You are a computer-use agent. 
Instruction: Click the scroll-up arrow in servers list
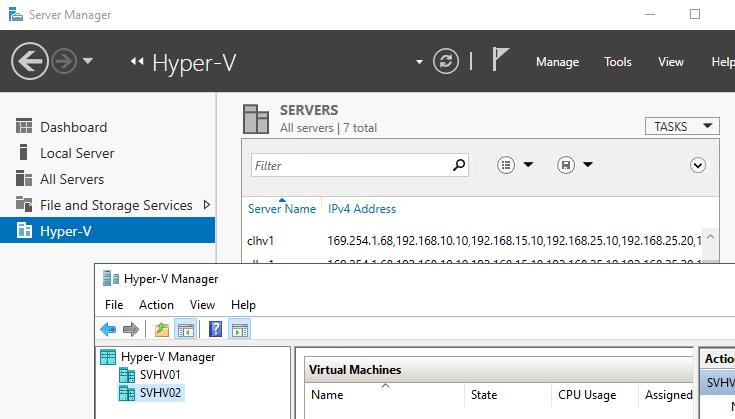coord(711,237)
